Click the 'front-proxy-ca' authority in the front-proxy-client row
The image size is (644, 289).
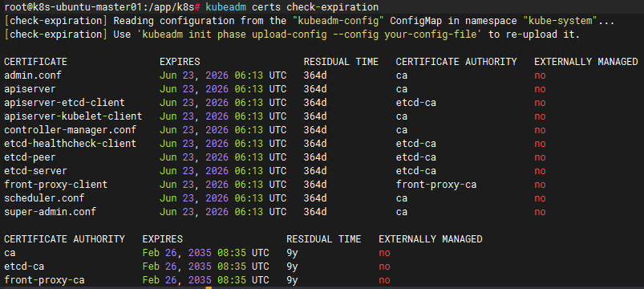[436, 184]
